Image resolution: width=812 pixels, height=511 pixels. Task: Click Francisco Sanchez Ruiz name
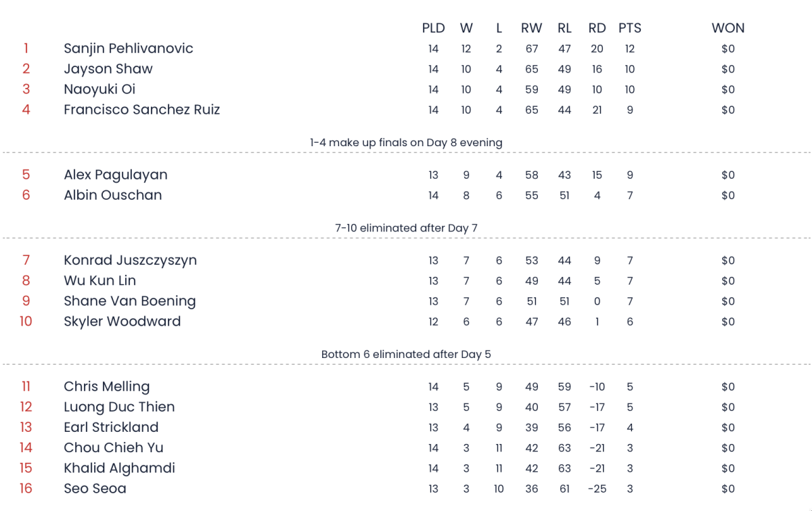point(142,110)
